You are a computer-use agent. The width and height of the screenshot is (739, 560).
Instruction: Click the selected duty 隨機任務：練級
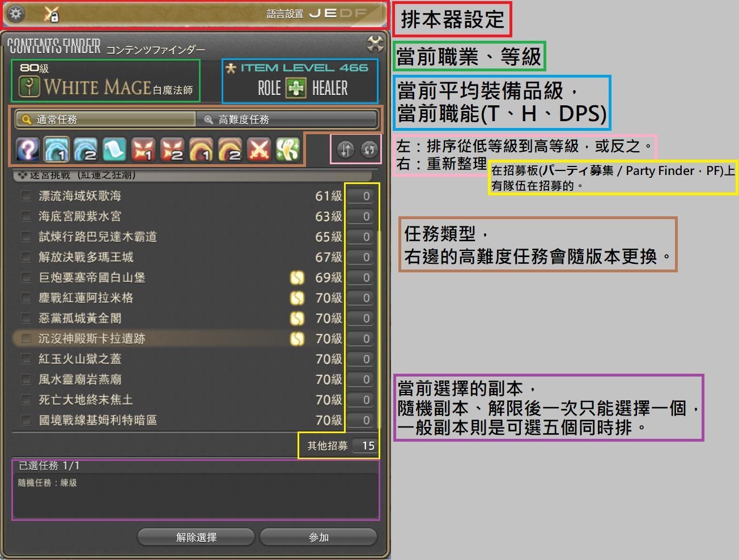pos(48,483)
